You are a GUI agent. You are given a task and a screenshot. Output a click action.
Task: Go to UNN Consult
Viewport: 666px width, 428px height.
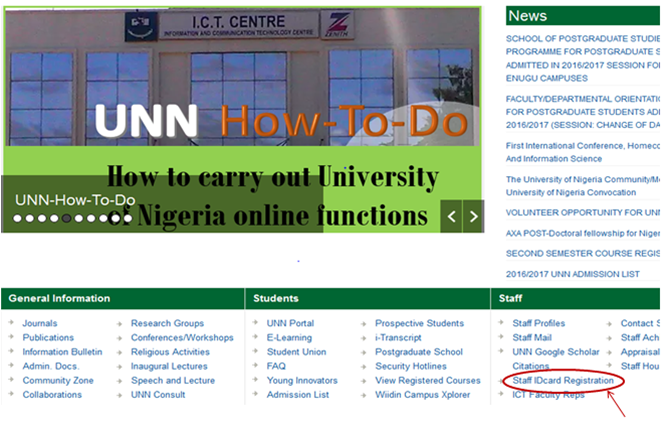[158, 395]
